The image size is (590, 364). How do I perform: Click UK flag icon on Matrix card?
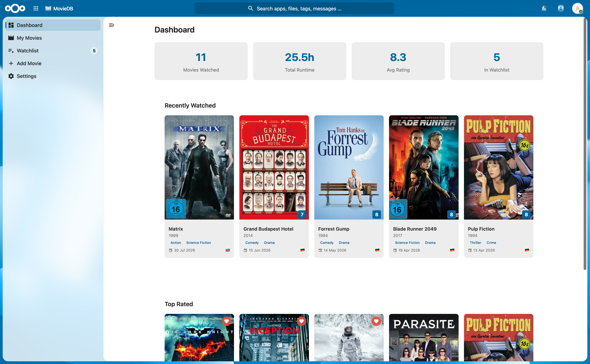(x=228, y=250)
